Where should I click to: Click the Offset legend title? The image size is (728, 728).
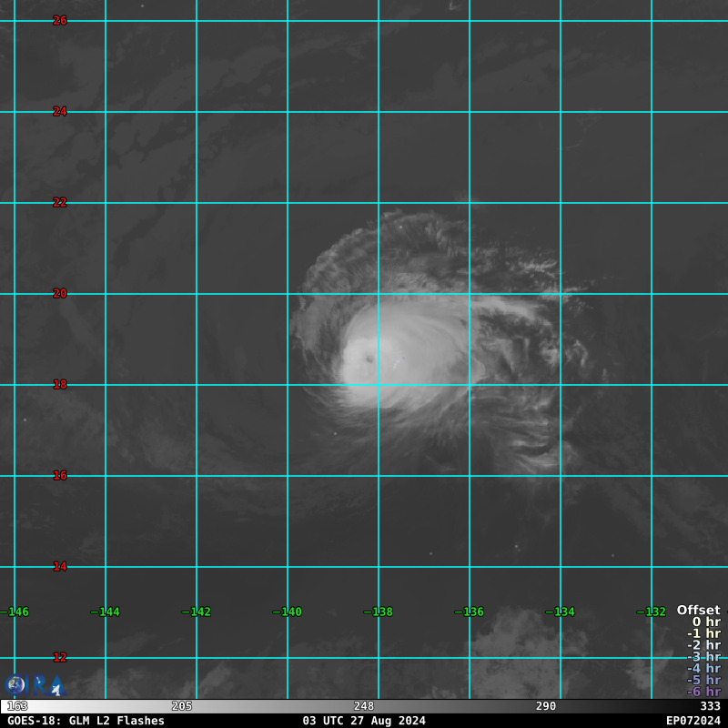point(698,611)
